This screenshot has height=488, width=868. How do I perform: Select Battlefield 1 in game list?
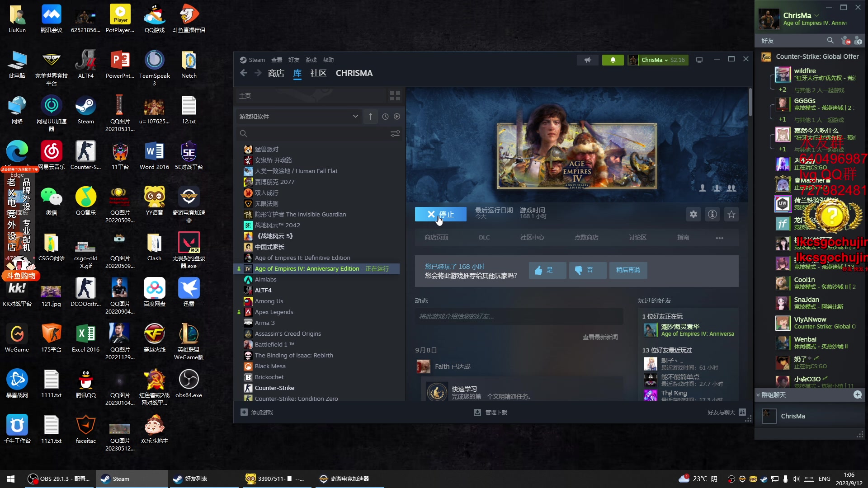[x=274, y=345]
